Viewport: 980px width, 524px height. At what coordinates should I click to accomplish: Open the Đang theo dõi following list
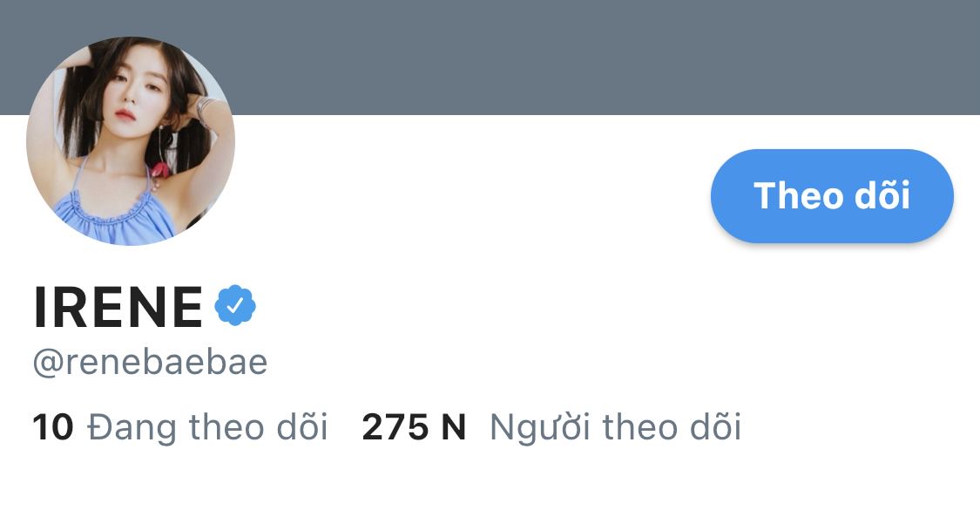pyautogui.click(x=207, y=427)
